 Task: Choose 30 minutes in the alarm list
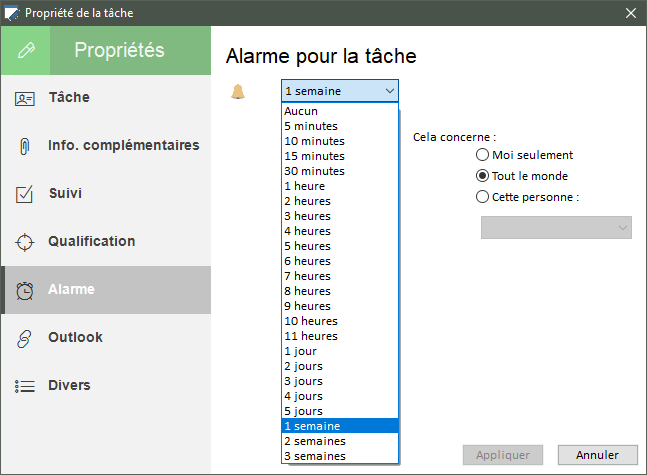(x=340, y=171)
